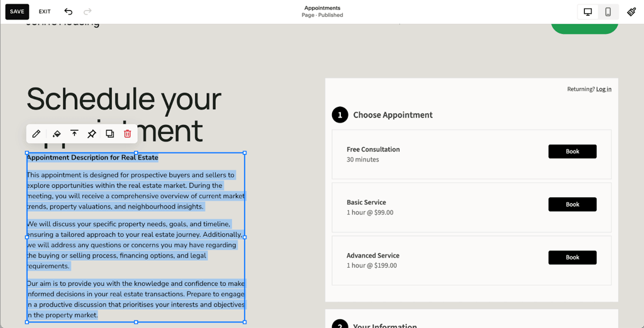
Task: Click the SAVE button
Action: (x=17, y=11)
